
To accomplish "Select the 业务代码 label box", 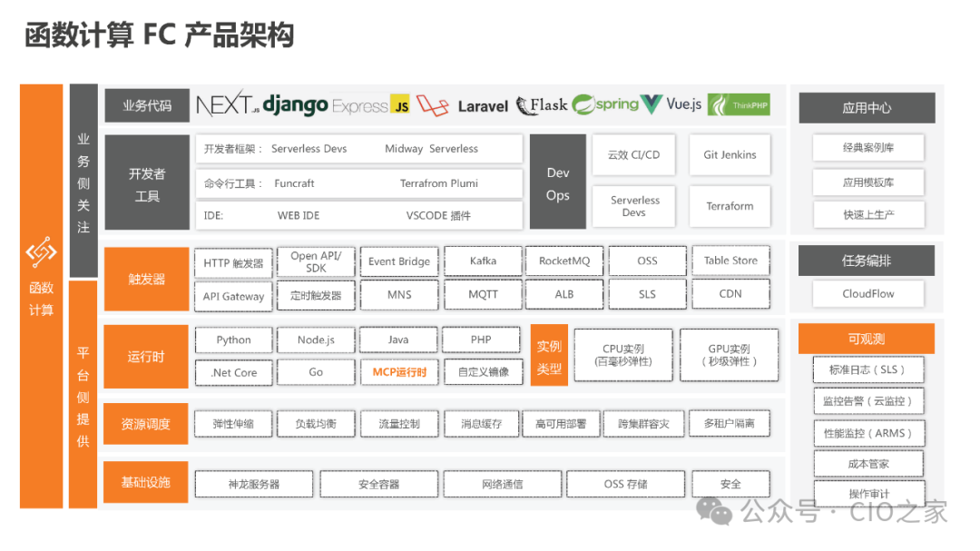I will 147,105.
